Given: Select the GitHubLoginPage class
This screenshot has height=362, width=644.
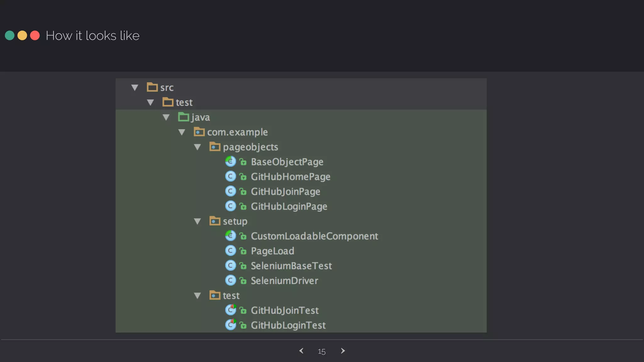Looking at the screenshot, I should tap(289, 206).
